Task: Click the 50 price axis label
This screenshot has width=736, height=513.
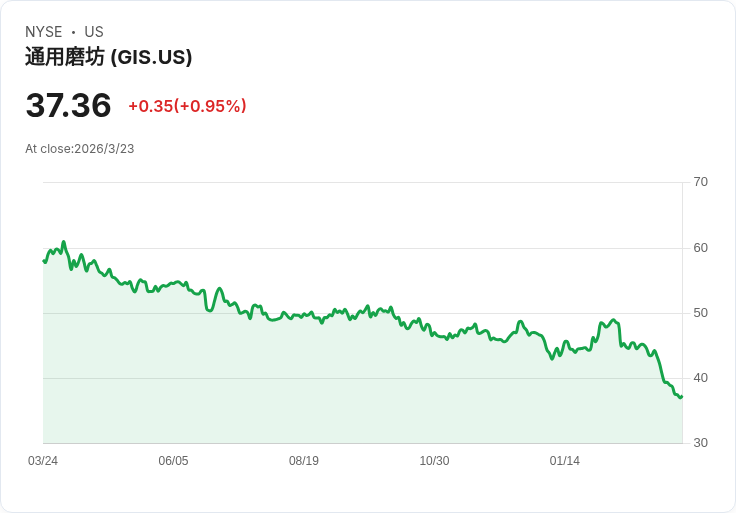Action: 701,313
